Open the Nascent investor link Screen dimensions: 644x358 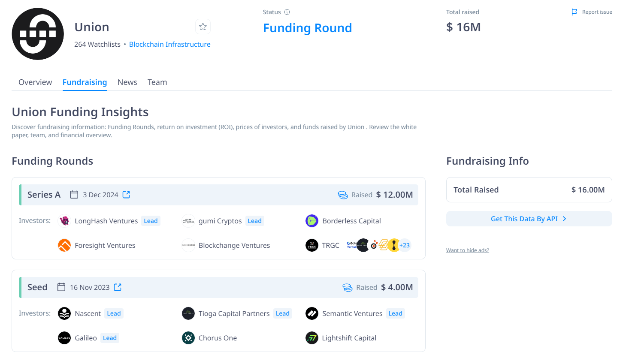88,313
